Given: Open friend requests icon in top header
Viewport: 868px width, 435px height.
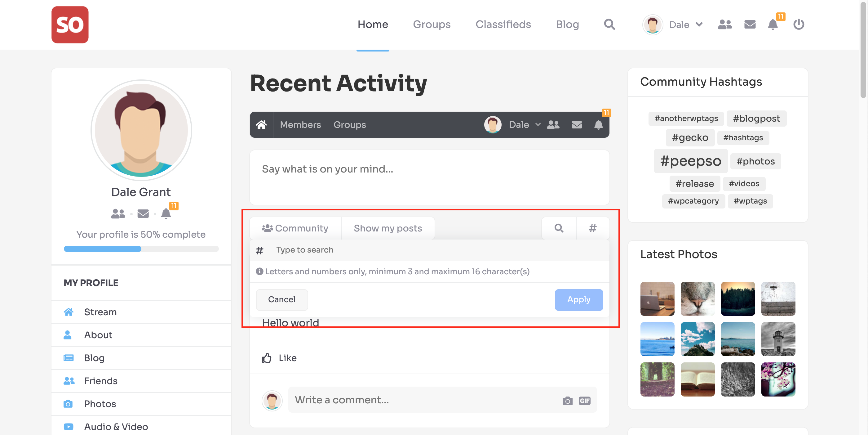Looking at the screenshot, I should coord(725,24).
